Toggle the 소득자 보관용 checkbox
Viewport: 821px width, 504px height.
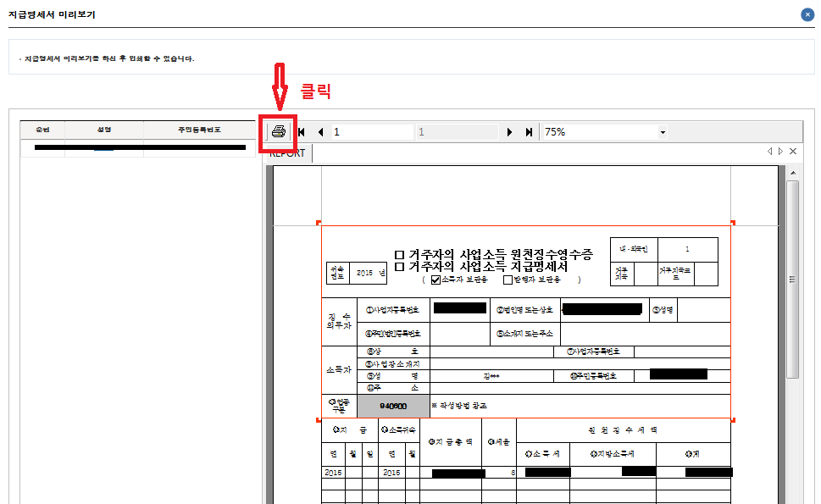[x=436, y=280]
